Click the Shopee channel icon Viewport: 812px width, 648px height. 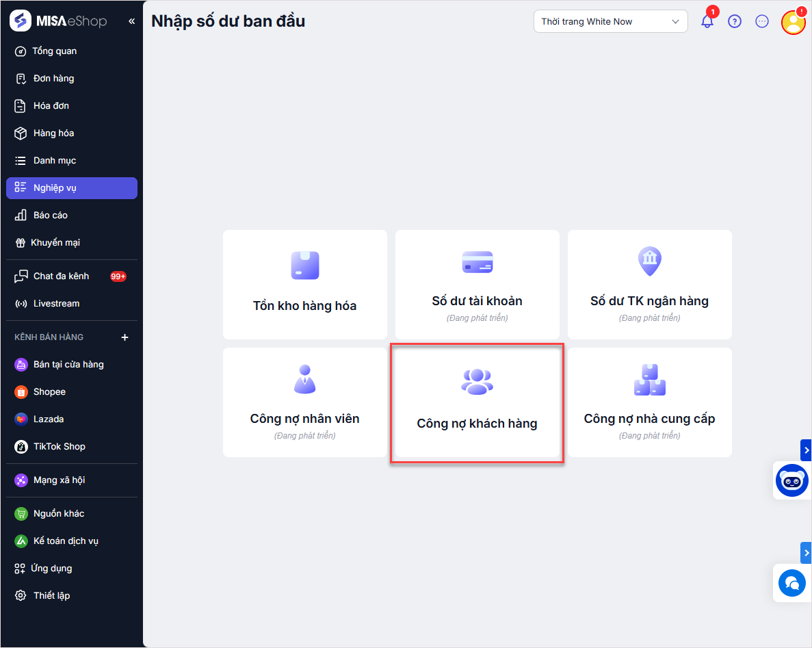coord(21,392)
